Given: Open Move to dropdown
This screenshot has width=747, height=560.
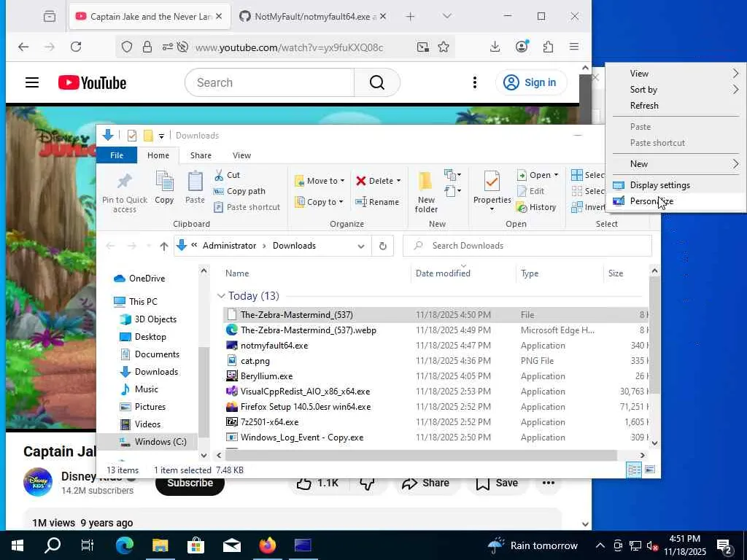Looking at the screenshot, I should 320,181.
